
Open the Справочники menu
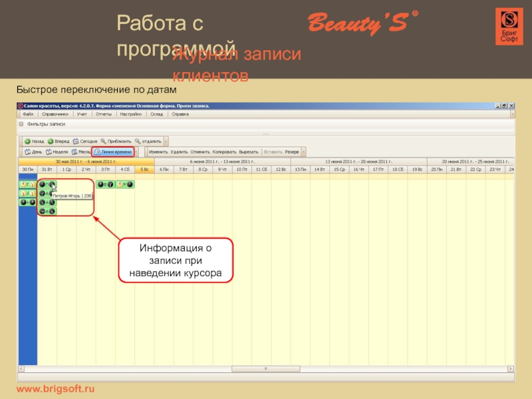tap(55, 114)
